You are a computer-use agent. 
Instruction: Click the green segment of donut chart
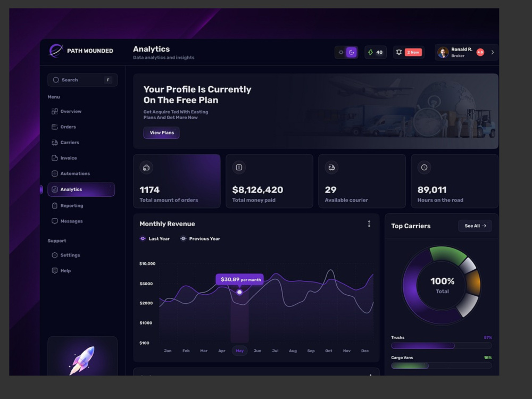pos(448,255)
